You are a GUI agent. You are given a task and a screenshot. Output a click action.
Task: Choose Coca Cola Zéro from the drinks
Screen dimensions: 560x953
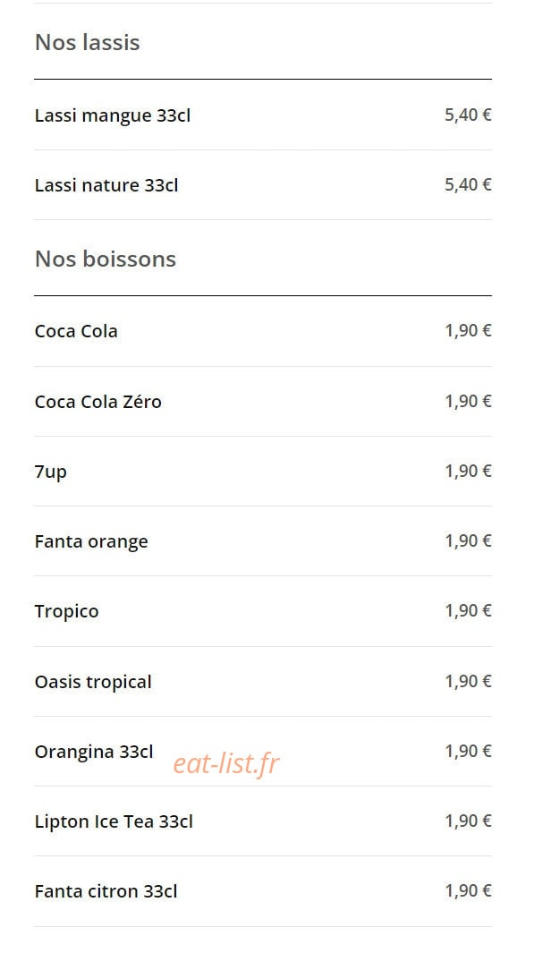point(262,401)
